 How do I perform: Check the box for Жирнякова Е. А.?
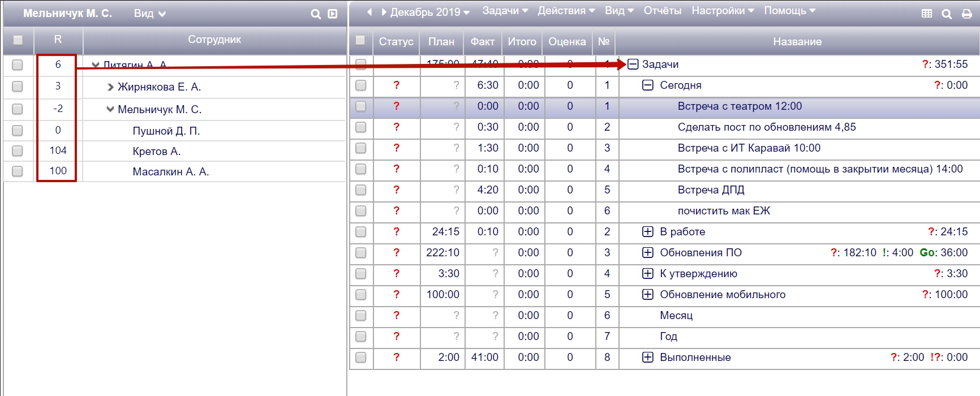18,87
